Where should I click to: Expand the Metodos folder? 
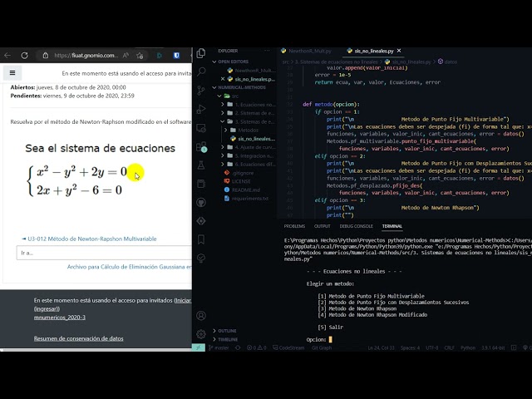(x=225, y=130)
